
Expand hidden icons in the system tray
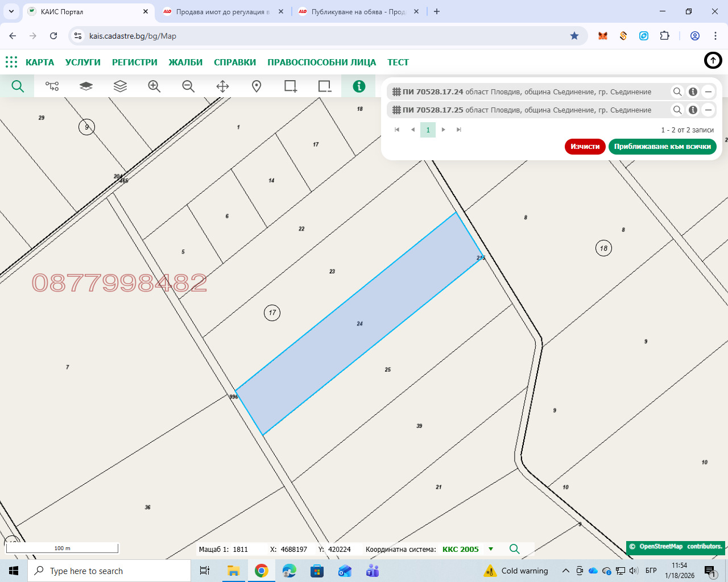pyautogui.click(x=565, y=571)
